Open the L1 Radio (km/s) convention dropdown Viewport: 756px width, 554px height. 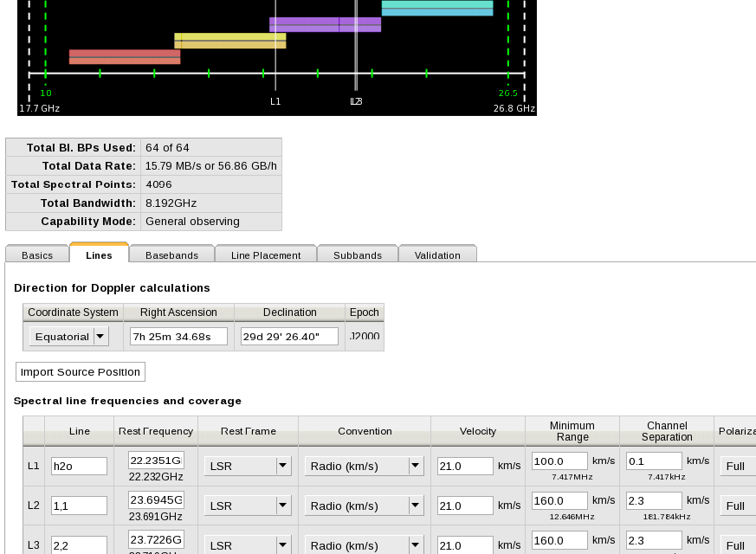click(x=365, y=466)
